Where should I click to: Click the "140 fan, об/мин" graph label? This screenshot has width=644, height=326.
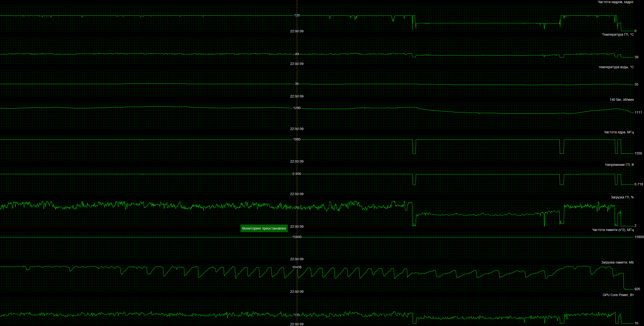621,100
